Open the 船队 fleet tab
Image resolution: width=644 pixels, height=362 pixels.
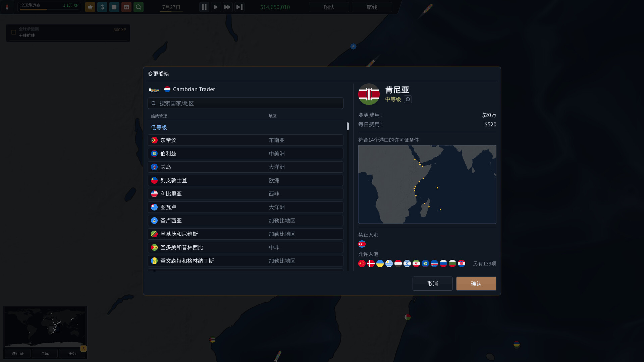point(329,7)
